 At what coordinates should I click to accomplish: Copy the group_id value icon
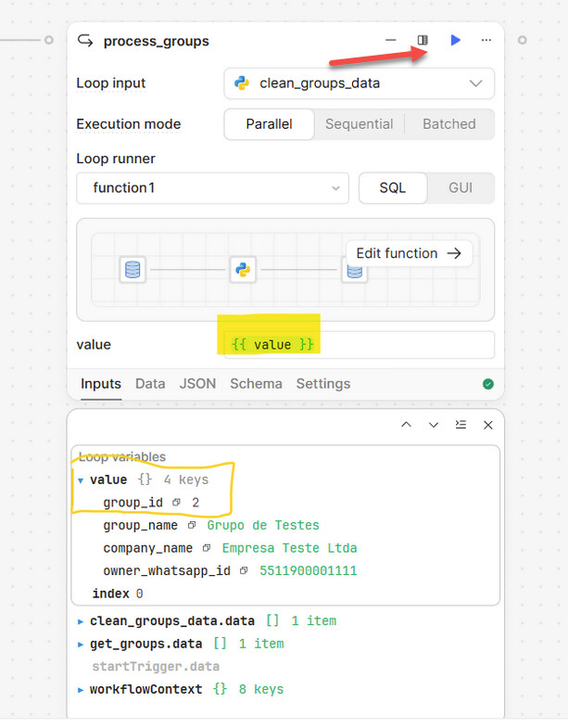[176, 503]
